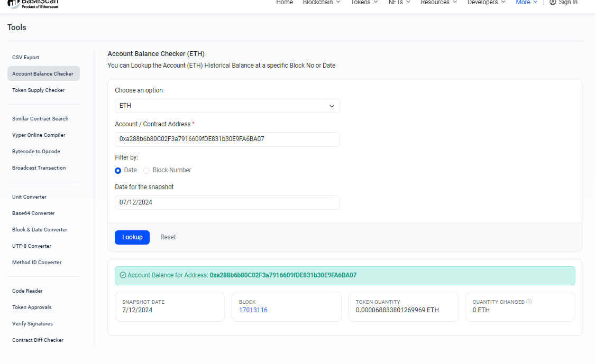Click the Sign In user icon
This screenshot has width=595, height=364.
(x=553, y=2)
